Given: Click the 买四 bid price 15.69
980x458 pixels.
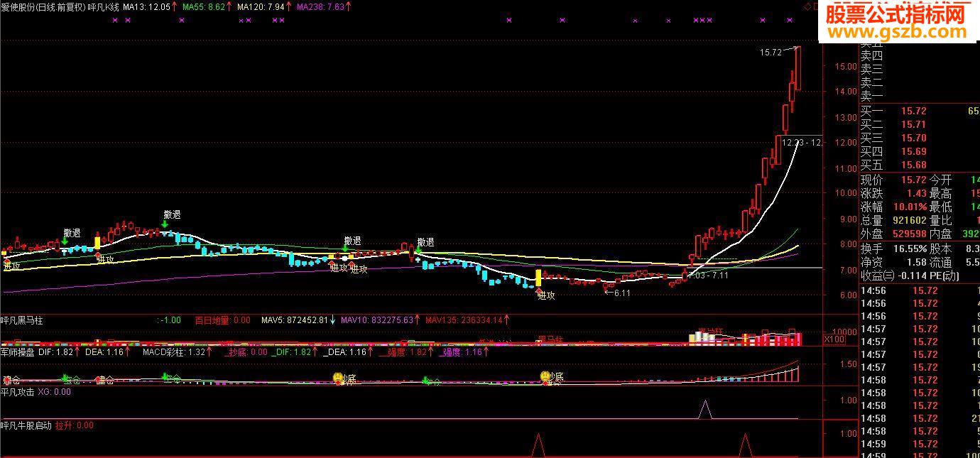Looking at the screenshot, I should (914, 151).
